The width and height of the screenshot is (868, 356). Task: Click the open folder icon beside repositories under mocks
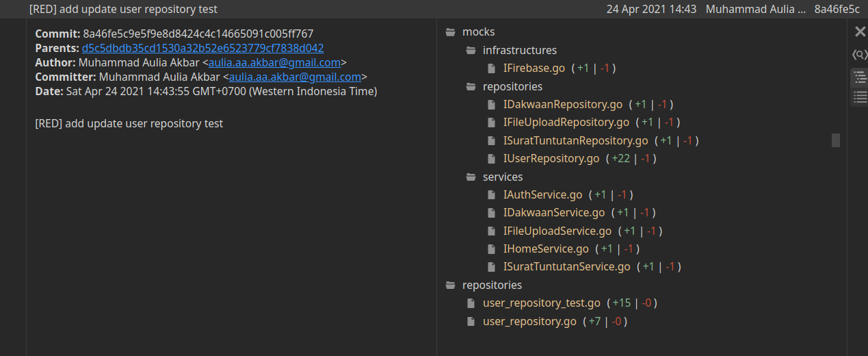[471, 86]
